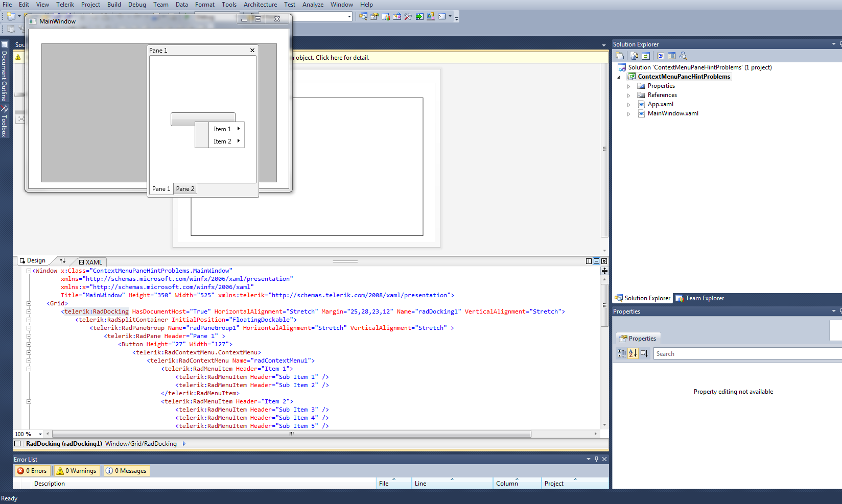Toggle the 0 Warnings filter

76,471
